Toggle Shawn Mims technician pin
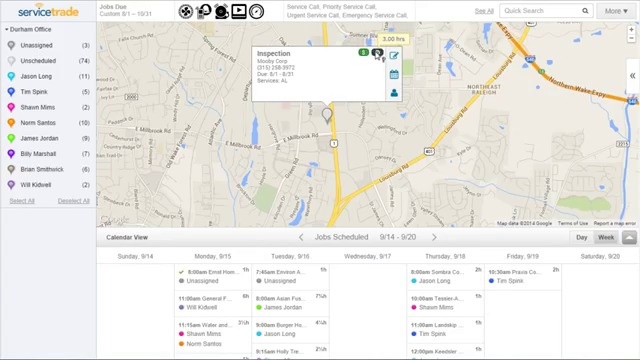 coord(11,107)
